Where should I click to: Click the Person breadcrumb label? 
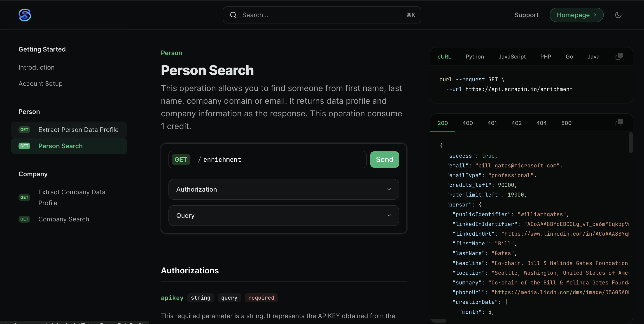click(x=172, y=53)
